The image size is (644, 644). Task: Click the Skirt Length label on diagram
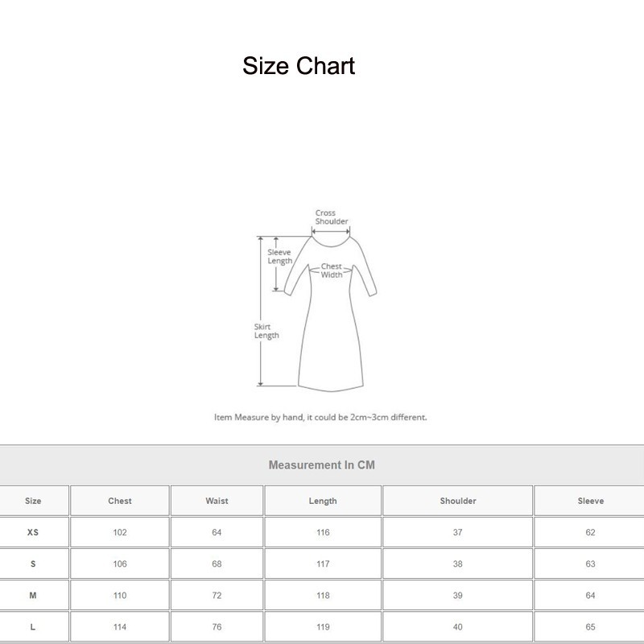266,331
